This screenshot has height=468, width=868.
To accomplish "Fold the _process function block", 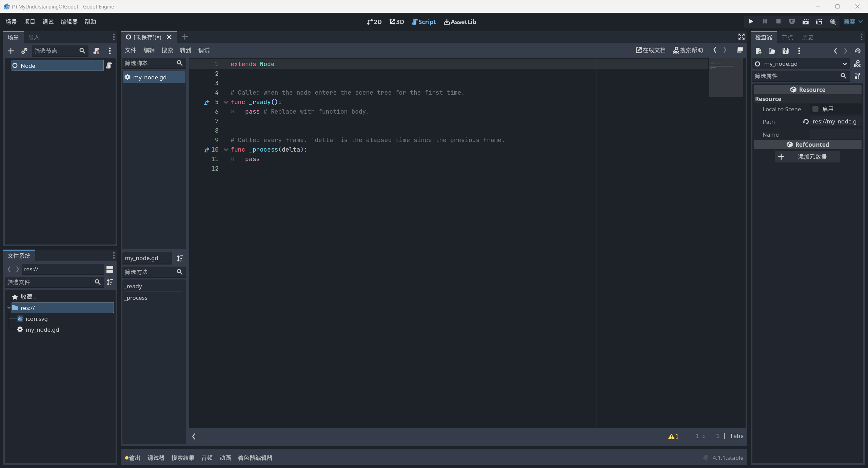I will (x=226, y=150).
